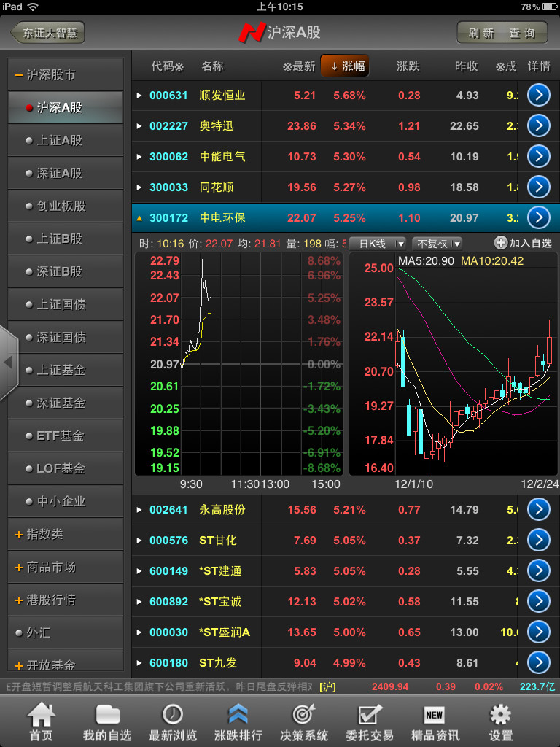
Task: Sort by 昨收 column header
Action: (466, 66)
